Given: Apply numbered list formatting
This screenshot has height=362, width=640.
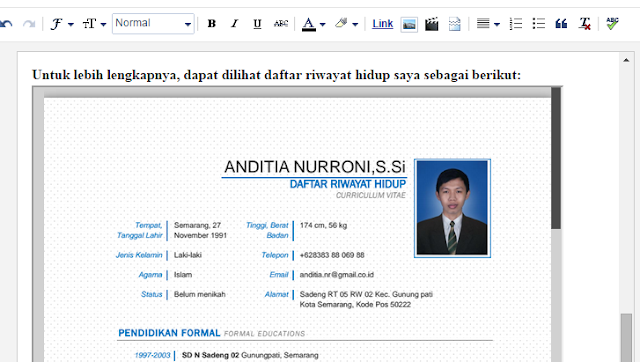Looking at the screenshot, I should (x=516, y=24).
